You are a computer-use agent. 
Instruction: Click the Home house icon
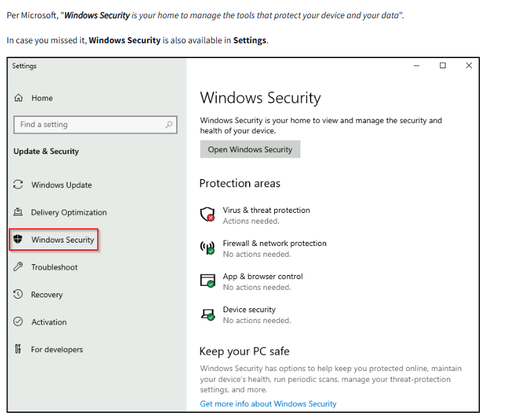click(18, 98)
